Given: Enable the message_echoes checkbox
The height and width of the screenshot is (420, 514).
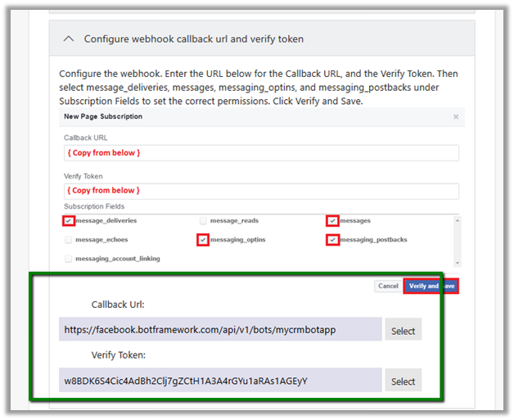Looking at the screenshot, I should click(68, 240).
